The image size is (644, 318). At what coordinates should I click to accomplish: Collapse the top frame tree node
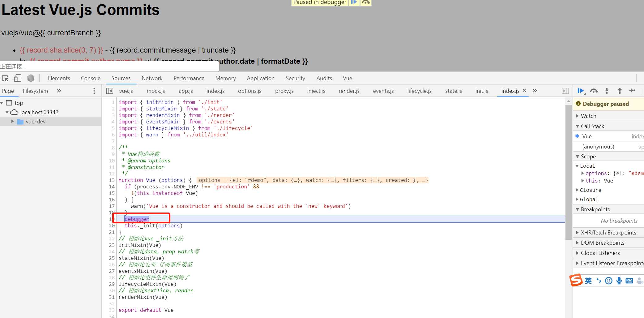tap(2, 103)
